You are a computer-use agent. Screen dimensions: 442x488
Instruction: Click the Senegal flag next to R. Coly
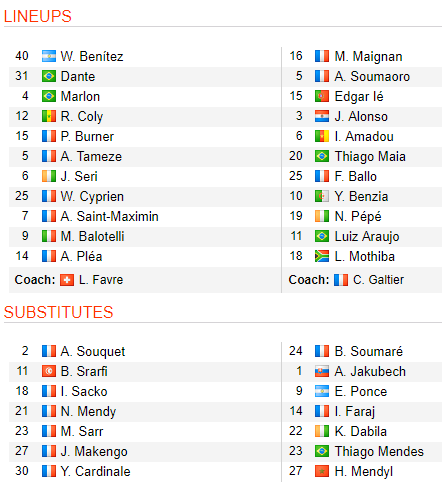49,116
